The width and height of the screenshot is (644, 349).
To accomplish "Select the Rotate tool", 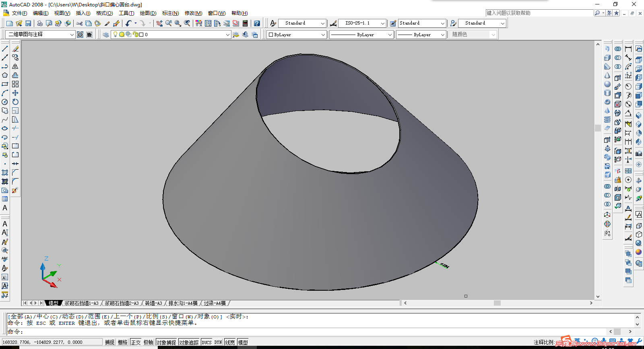I will click(x=15, y=102).
